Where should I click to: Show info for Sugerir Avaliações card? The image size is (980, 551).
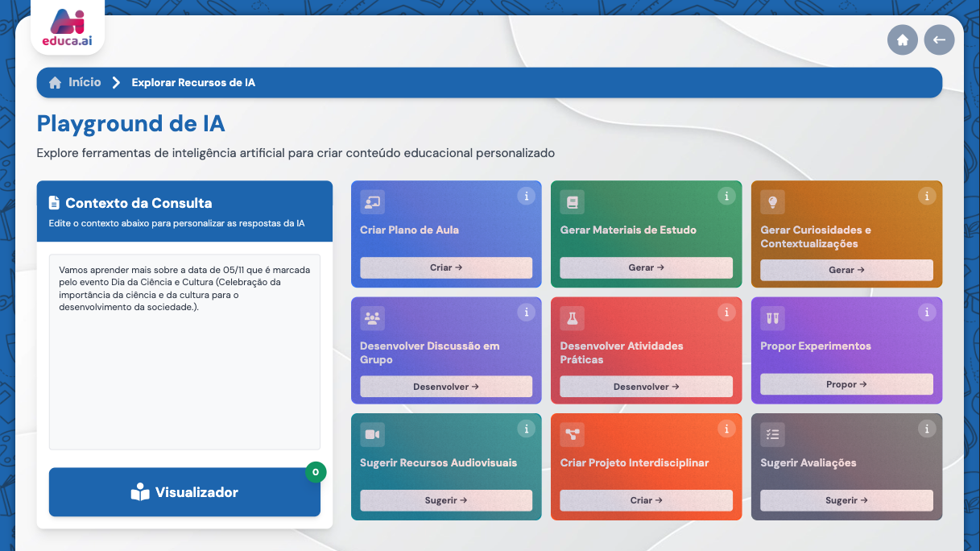click(927, 429)
